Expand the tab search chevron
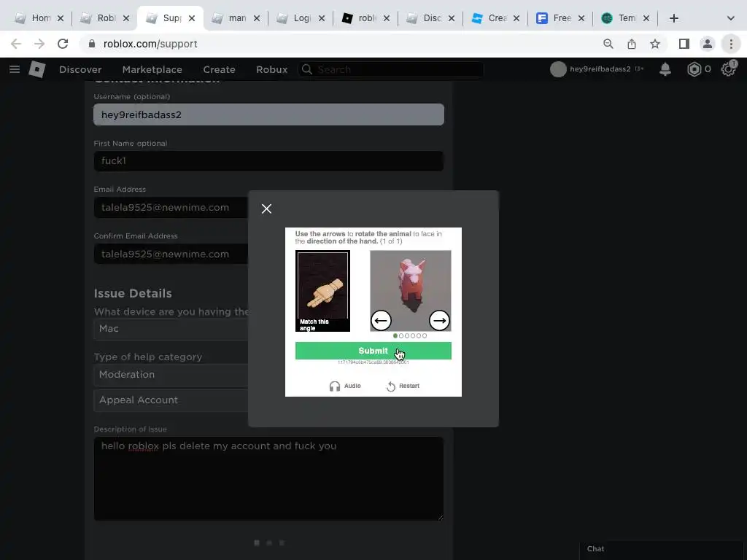The width and height of the screenshot is (747, 560). click(x=731, y=18)
